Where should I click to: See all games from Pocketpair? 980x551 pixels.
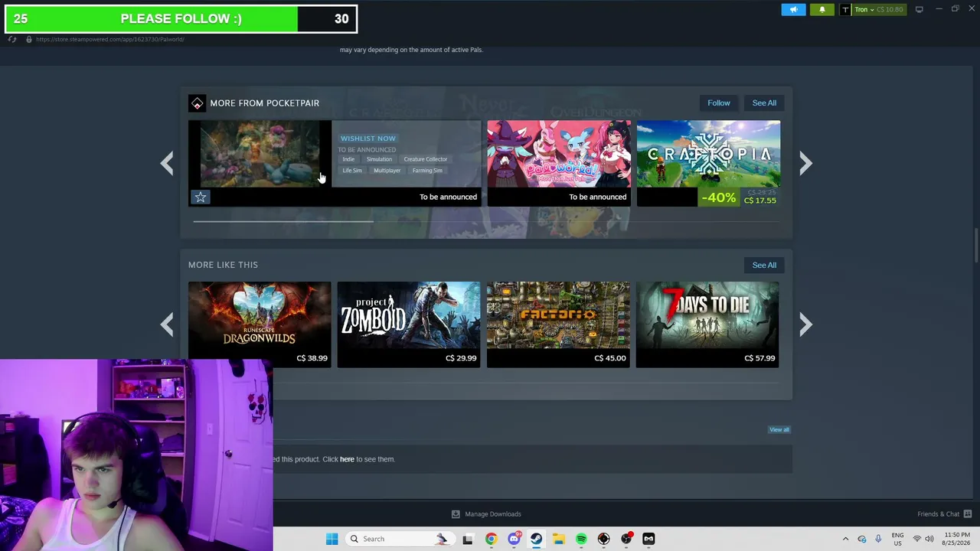pyautogui.click(x=764, y=103)
